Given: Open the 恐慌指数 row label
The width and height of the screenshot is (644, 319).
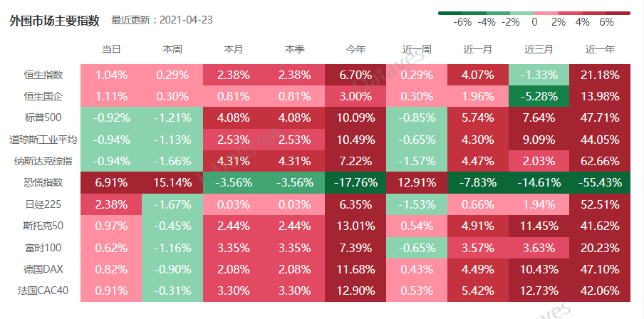Looking at the screenshot, I should point(43,182).
